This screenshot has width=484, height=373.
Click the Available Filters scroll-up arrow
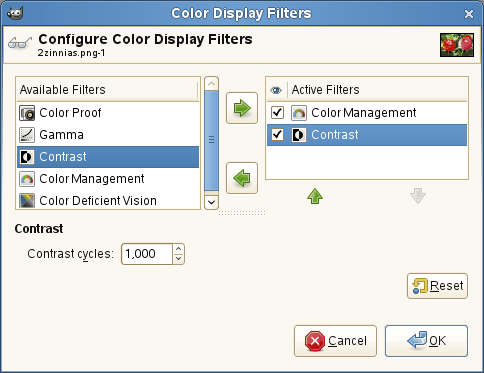coord(211,84)
